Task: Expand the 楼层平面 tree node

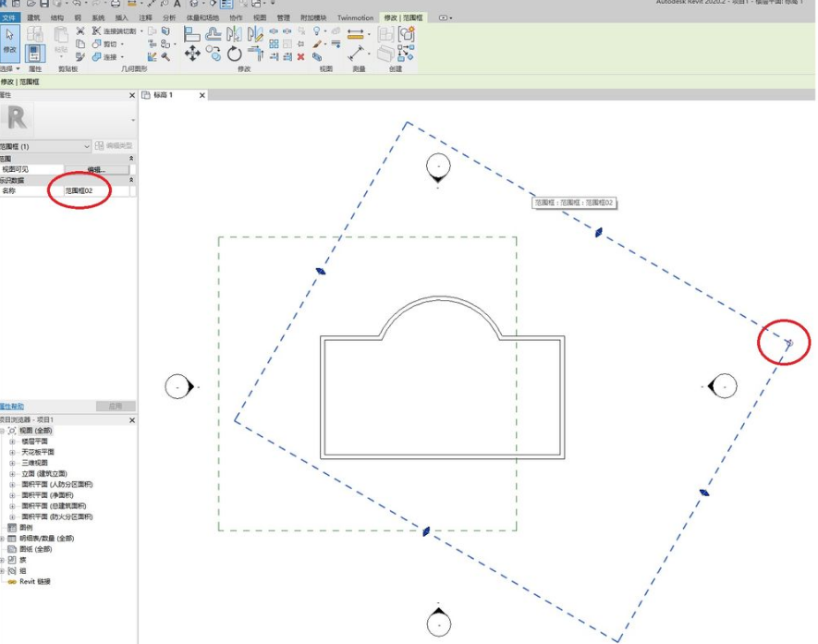Action: [13, 442]
